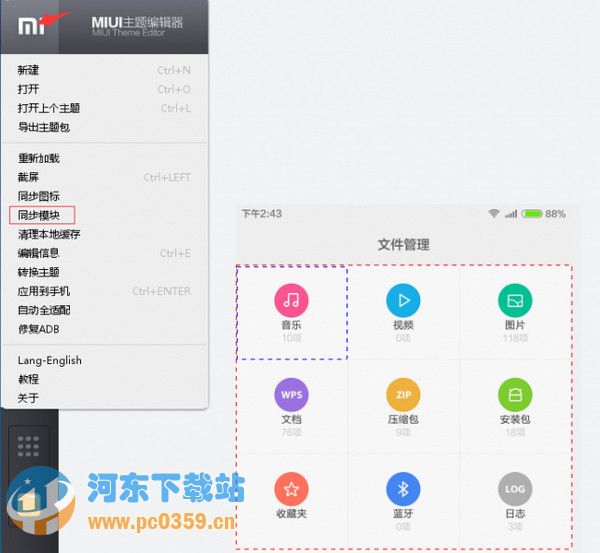The width and height of the screenshot is (600, 553).
Task: Click the grid dots sidebar icon
Action: (x=28, y=446)
